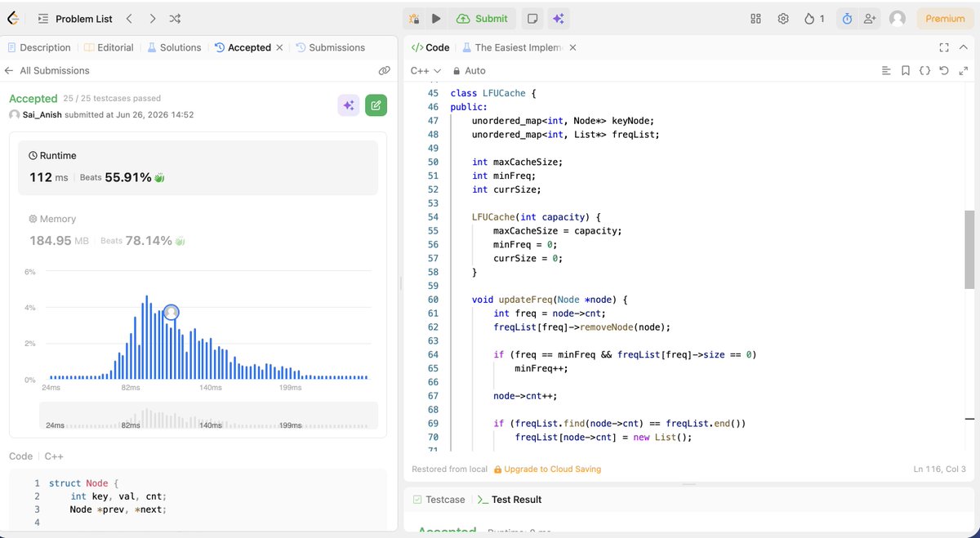
Task: Open the C++ language dropdown
Action: coord(425,71)
